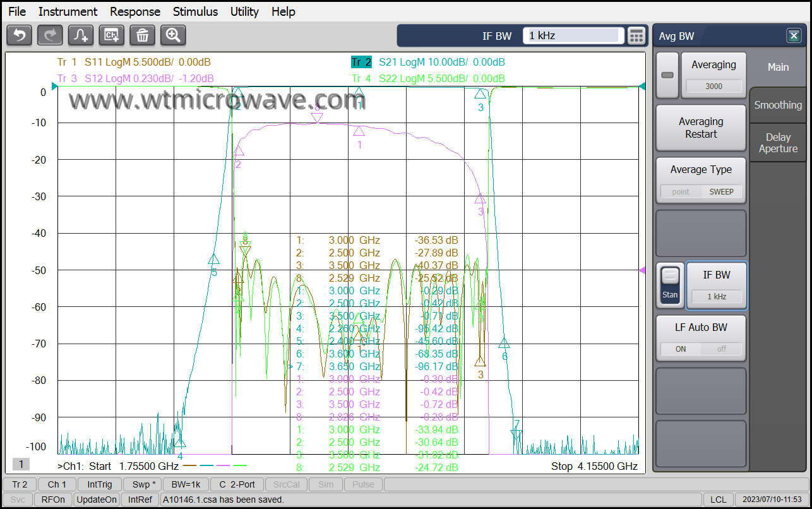Click the UpdateOn status indicator

[x=97, y=500]
